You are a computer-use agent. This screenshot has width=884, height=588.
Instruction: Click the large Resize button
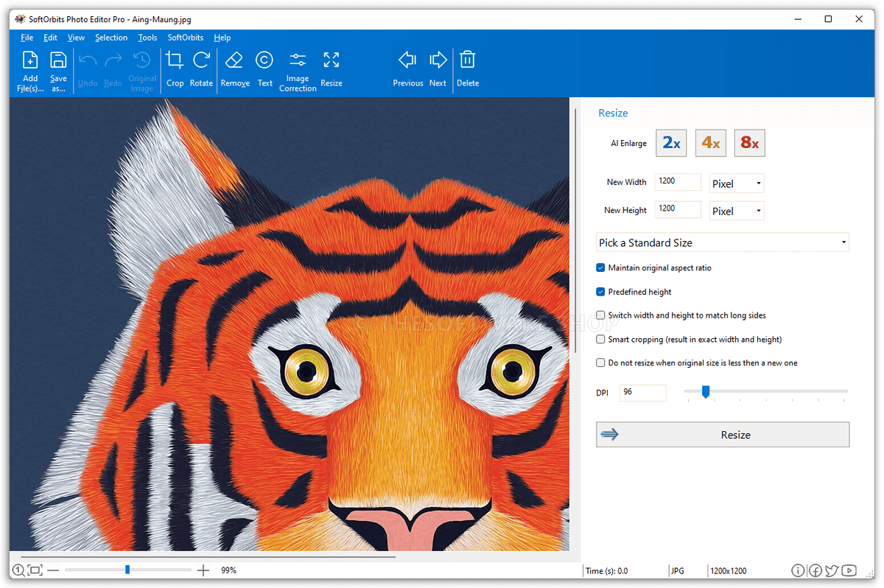click(723, 435)
